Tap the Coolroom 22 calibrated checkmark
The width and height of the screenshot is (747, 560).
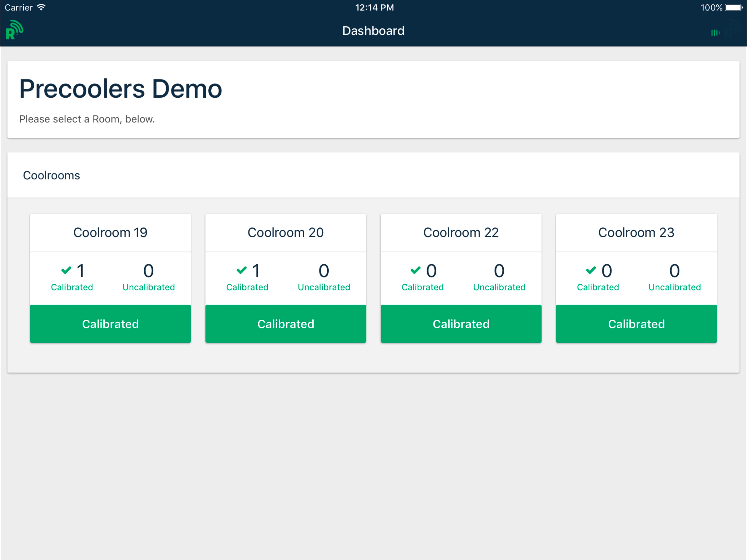(x=415, y=270)
